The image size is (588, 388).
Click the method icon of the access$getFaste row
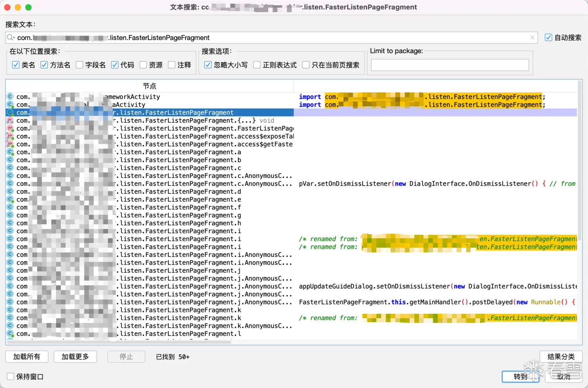10,144
